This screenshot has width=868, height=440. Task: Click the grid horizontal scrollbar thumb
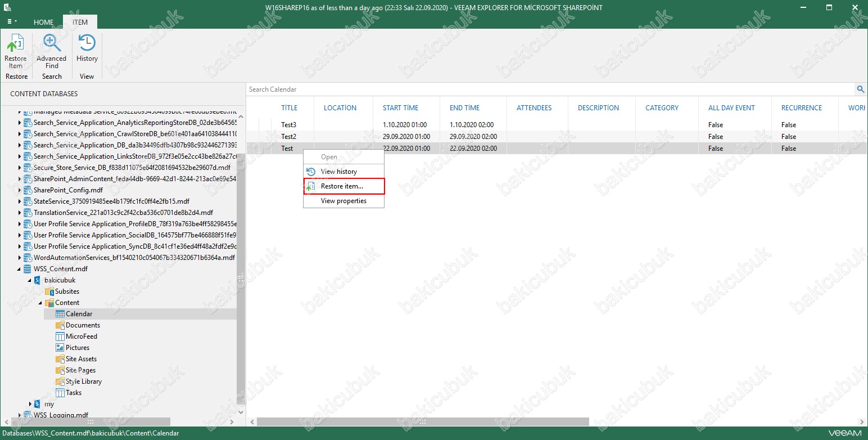point(423,421)
